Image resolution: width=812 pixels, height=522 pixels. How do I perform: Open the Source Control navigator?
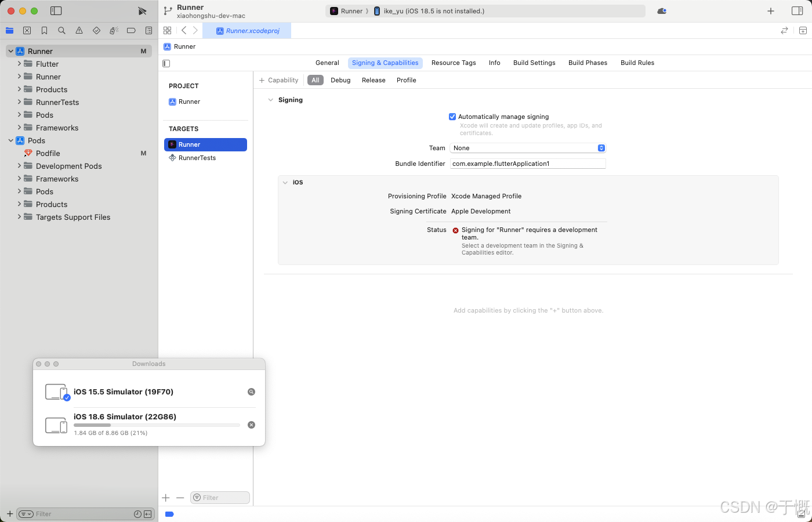click(x=27, y=31)
